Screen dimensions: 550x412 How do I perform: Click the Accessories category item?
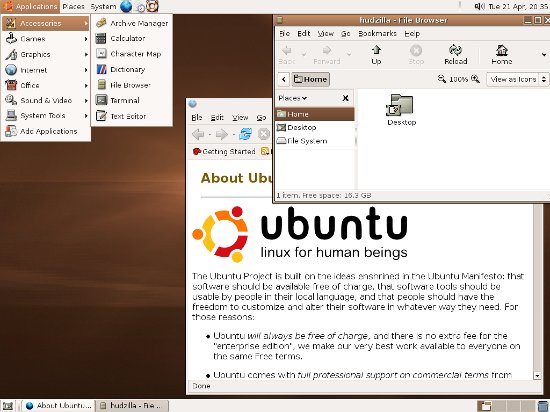46,23
